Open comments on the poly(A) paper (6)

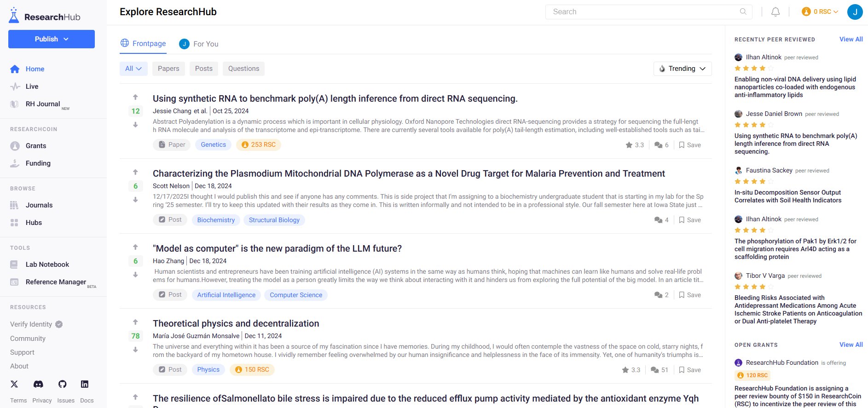661,145
